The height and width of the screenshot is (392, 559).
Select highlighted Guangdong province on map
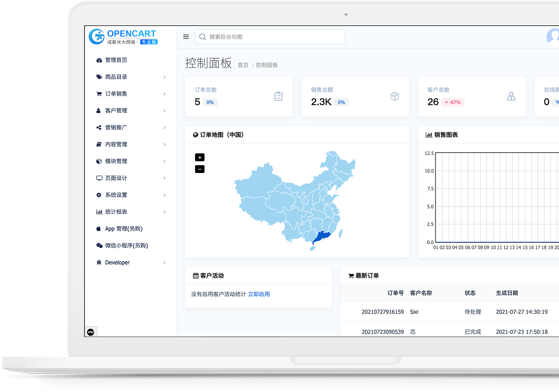coord(322,236)
